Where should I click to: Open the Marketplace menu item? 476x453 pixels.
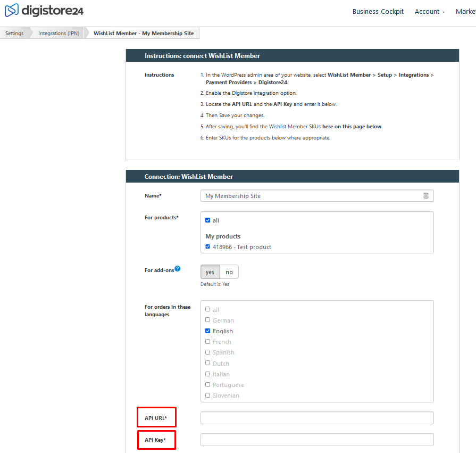coord(466,12)
